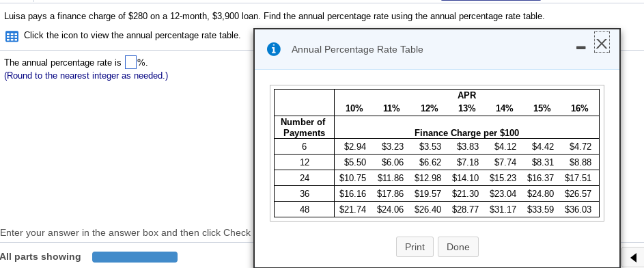Click the annual percentage rate answer box
The image size is (644, 268).
pos(130,62)
